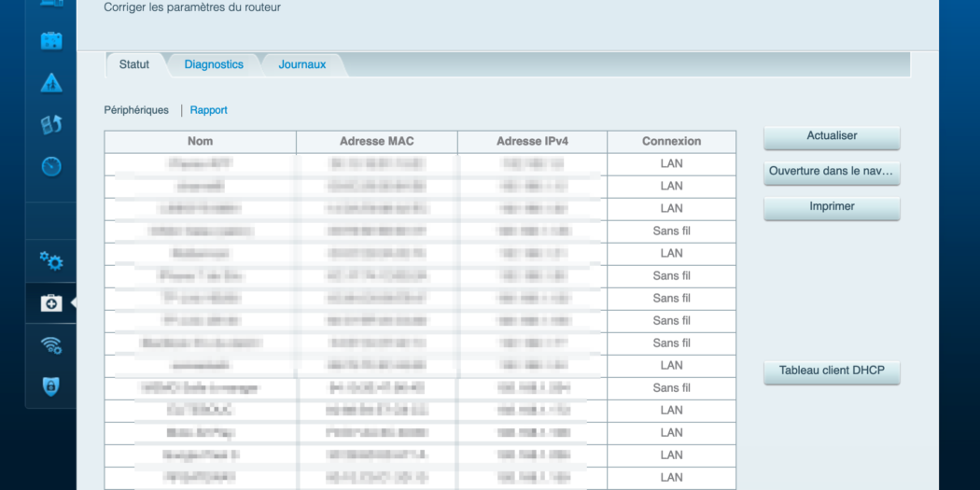Open Parental Controls warning triangle icon
The width and height of the screenshot is (980, 490).
pos(51,83)
